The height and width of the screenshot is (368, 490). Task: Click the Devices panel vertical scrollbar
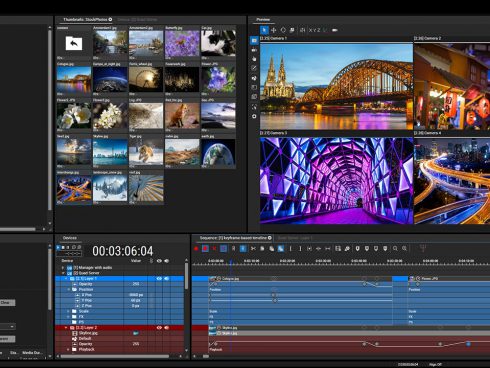coord(186,277)
